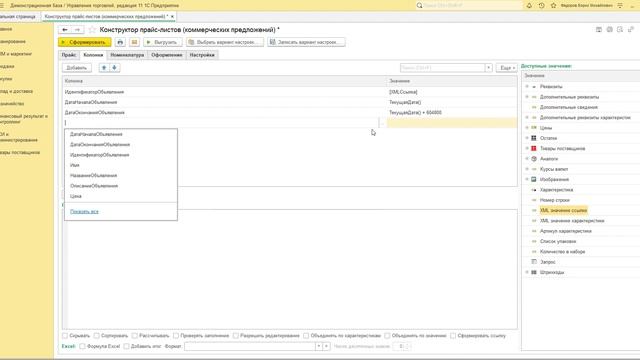This screenshot has height=360, width=640.
Task: Click the Добавить button
Action: [77, 68]
